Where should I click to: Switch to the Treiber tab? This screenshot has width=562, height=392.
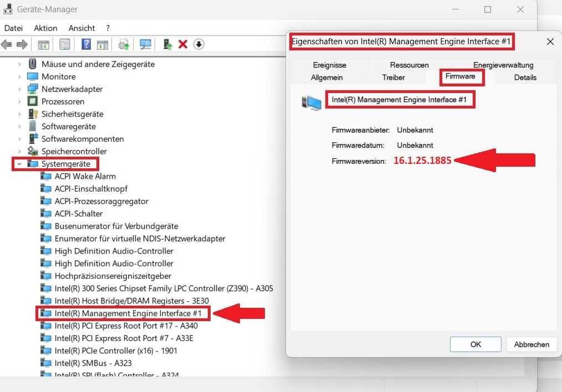coord(393,78)
